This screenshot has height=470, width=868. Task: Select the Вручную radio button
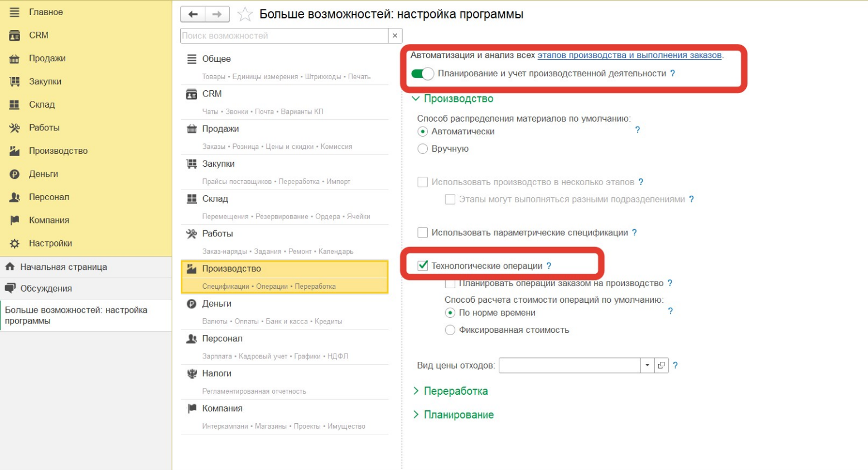point(423,149)
